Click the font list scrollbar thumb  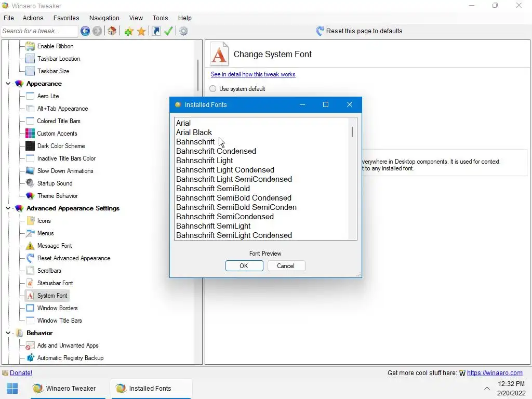353,131
